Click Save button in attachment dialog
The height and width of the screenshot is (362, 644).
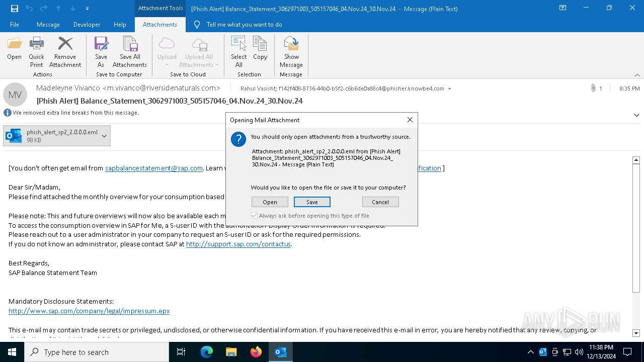[312, 202]
